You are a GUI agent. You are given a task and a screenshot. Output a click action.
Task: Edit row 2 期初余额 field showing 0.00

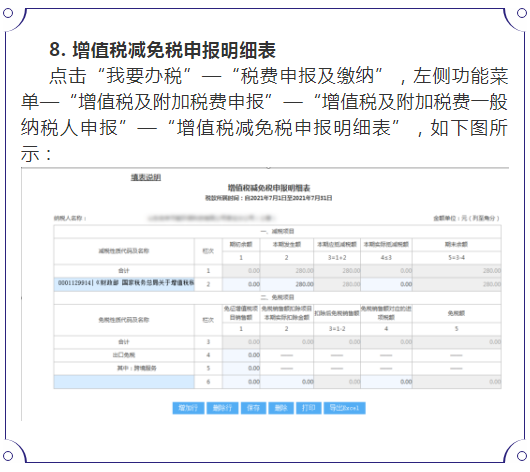(241, 284)
